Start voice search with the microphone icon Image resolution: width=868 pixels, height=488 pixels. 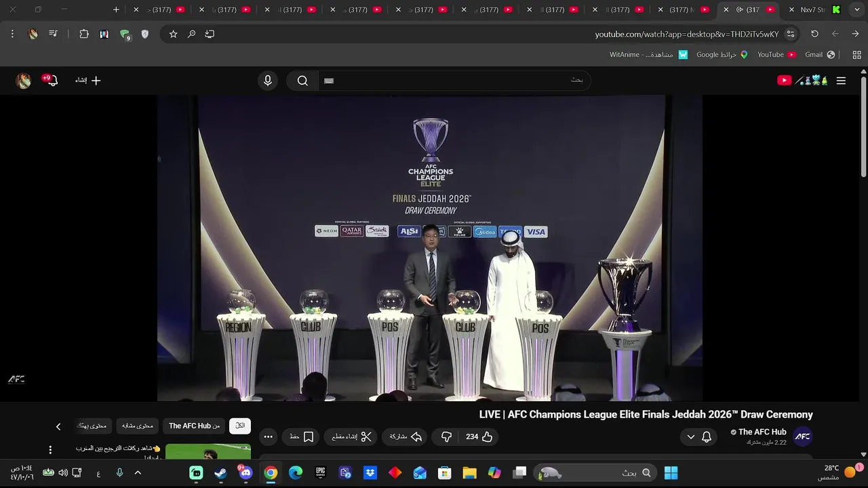(268, 81)
